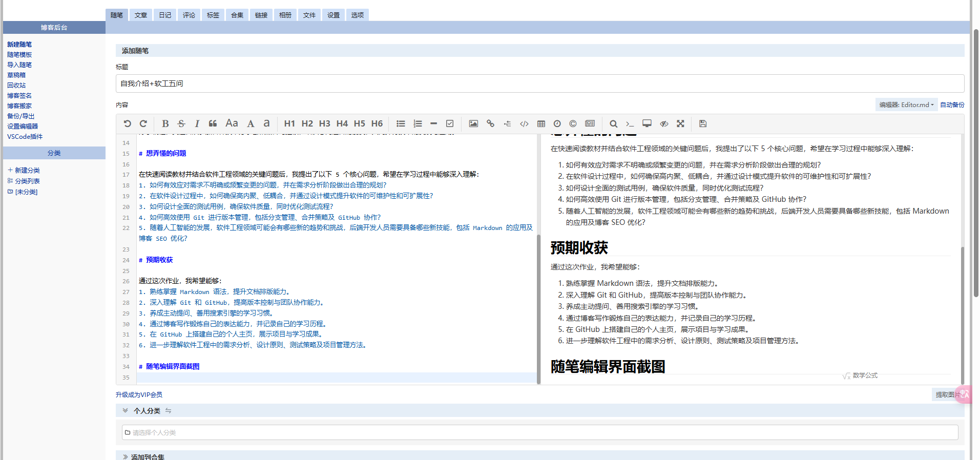The width and height of the screenshot is (980, 460).
Task: Toggle live preview with eye-slash icon
Action: point(664,123)
